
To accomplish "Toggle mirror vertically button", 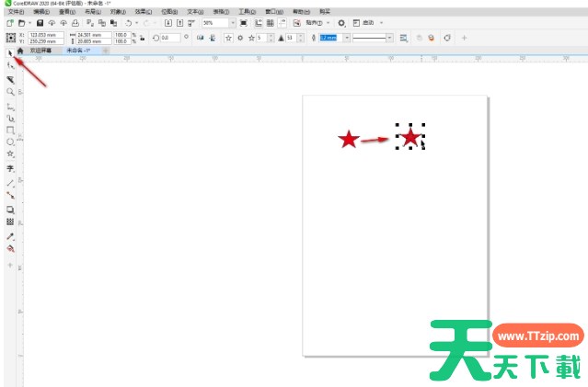I will [x=213, y=38].
